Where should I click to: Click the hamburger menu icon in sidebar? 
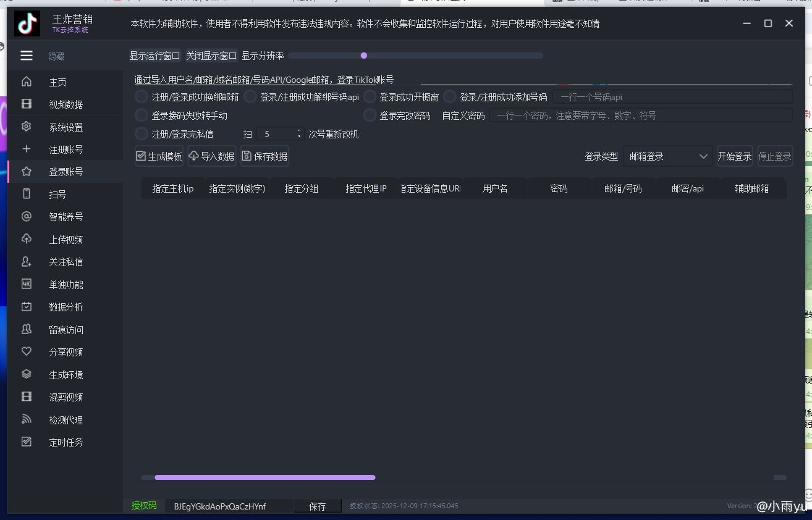coord(27,56)
